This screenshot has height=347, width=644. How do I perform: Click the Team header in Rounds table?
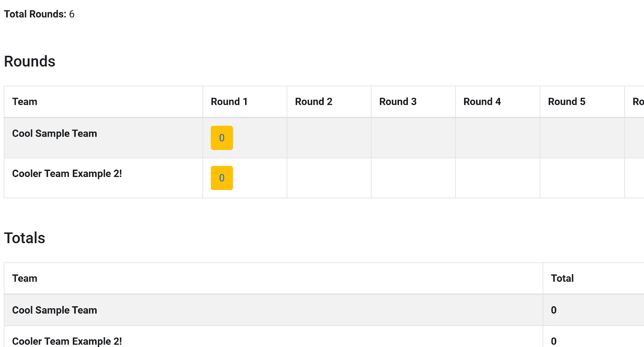[25, 102]
